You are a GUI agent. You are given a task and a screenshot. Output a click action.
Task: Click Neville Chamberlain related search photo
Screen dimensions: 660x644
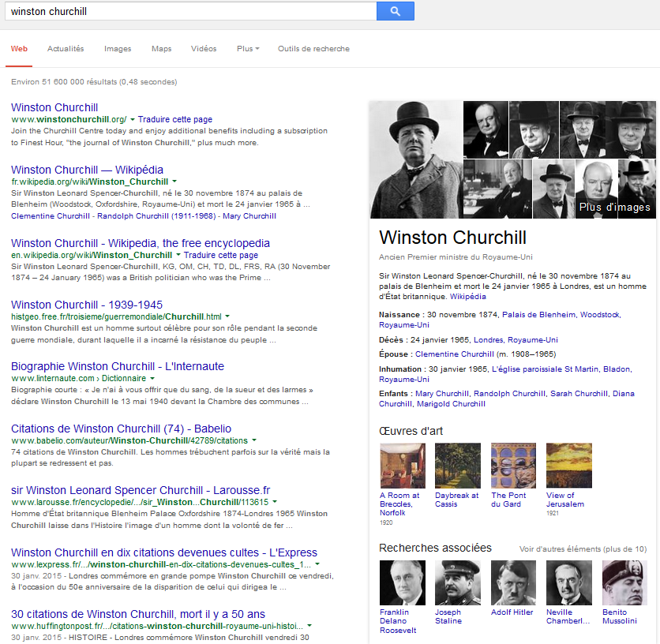point(569,582)
